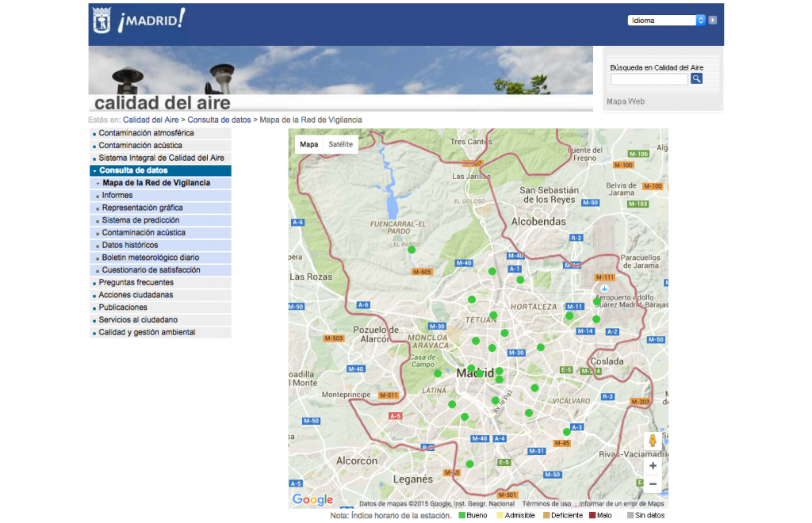The height and width of the screenshot is (523, 812).
Task: Click the green station marker near El Pardo
Action: [x=412, y=250]
